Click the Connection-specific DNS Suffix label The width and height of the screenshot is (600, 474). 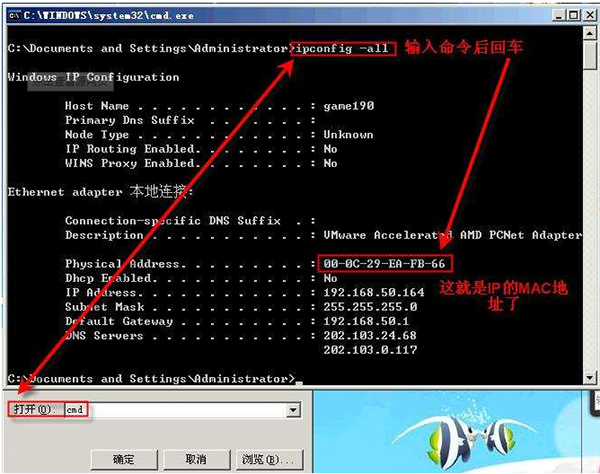point(173,221)
